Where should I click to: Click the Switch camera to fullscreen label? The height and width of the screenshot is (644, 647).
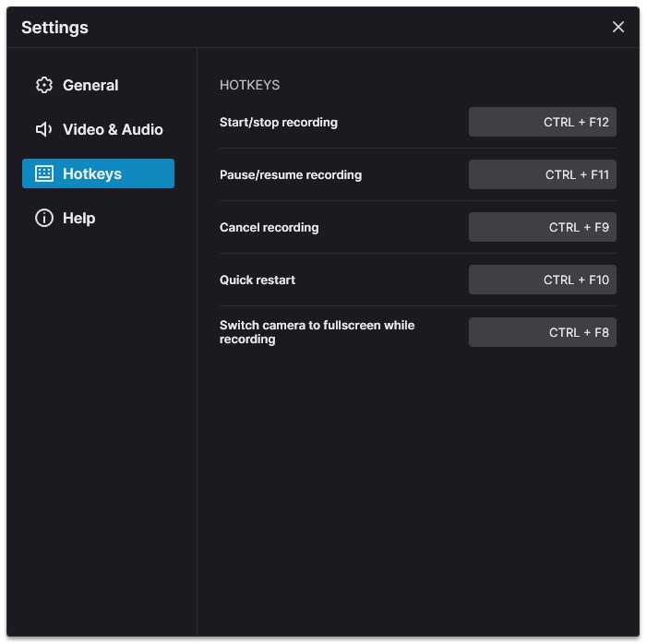click(x=317, y=332)
